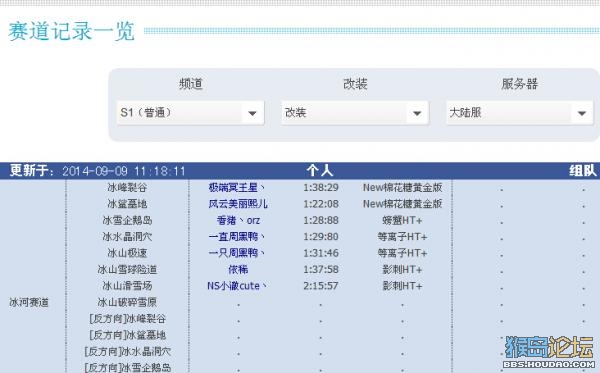Open the 服务器 dropdown showing 大陆服
600x373 pixels.
(519, 113)
